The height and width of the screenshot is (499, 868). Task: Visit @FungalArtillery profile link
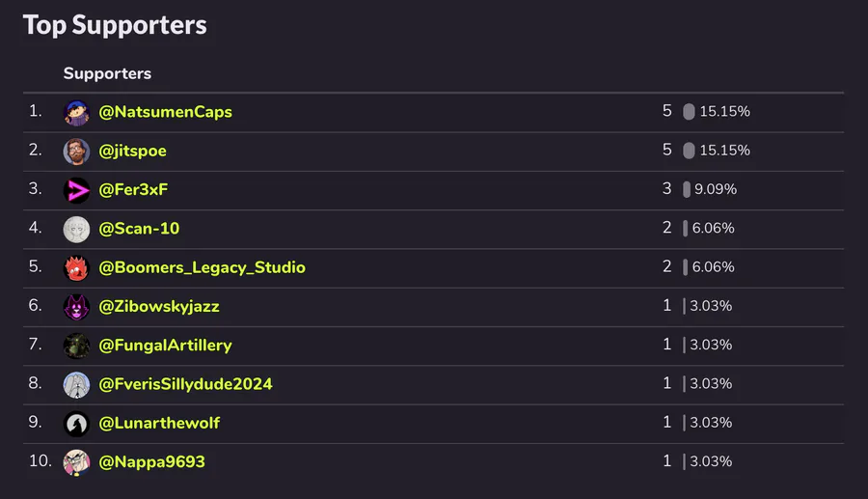tap(166, 345)
